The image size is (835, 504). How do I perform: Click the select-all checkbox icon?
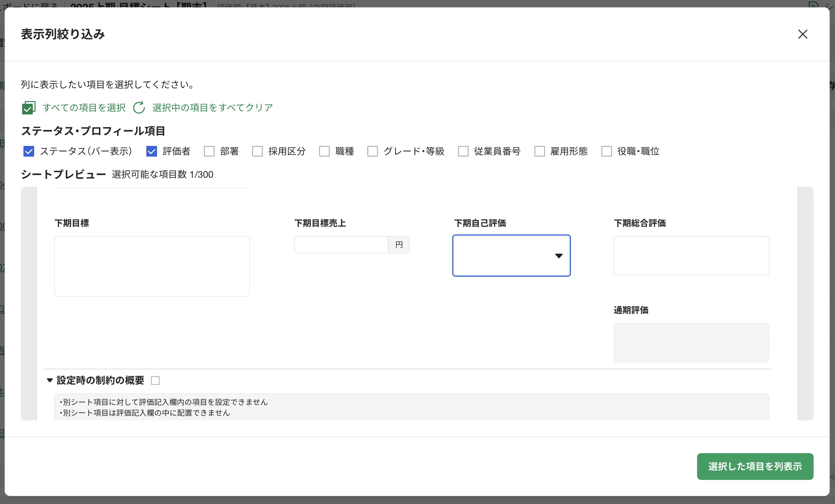(x=28, y=108)
